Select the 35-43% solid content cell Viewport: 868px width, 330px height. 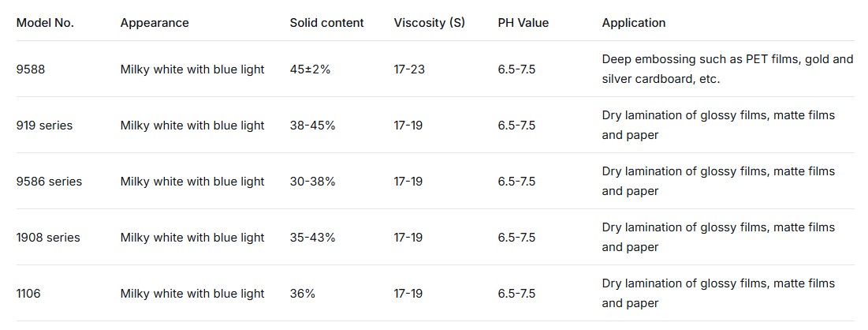[312, 238]
